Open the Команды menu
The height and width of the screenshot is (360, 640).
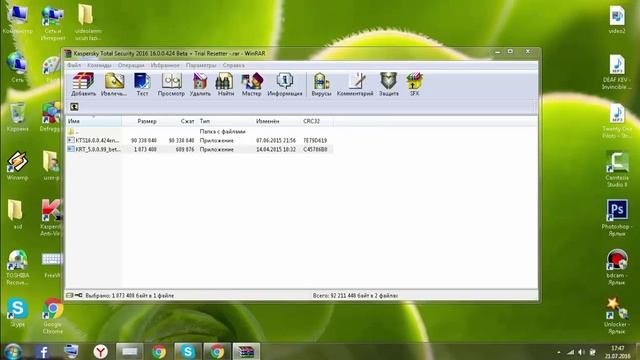point(99,65)
